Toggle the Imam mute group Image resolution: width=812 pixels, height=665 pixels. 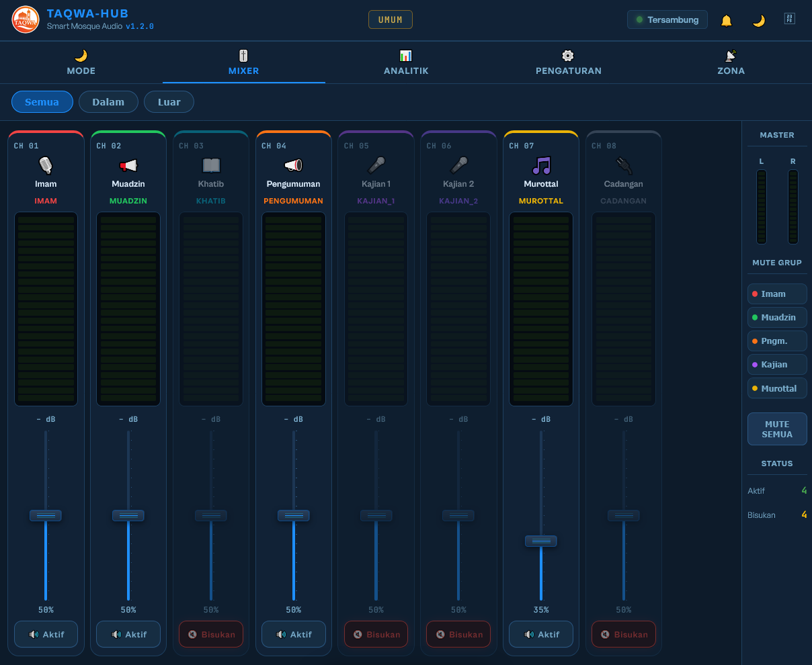[777, 294]
